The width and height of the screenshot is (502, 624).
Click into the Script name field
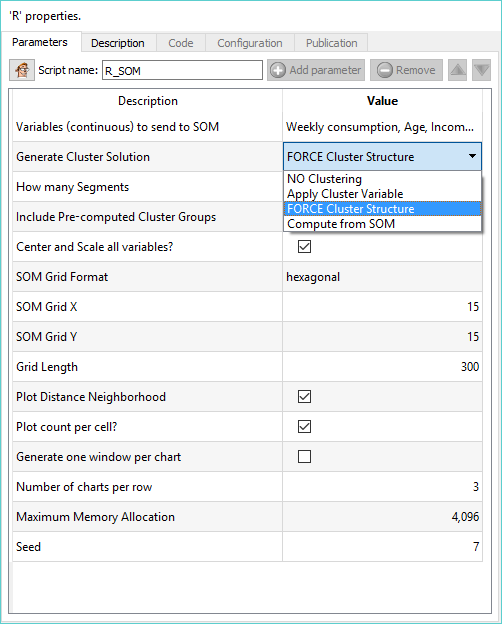(182, 70)
